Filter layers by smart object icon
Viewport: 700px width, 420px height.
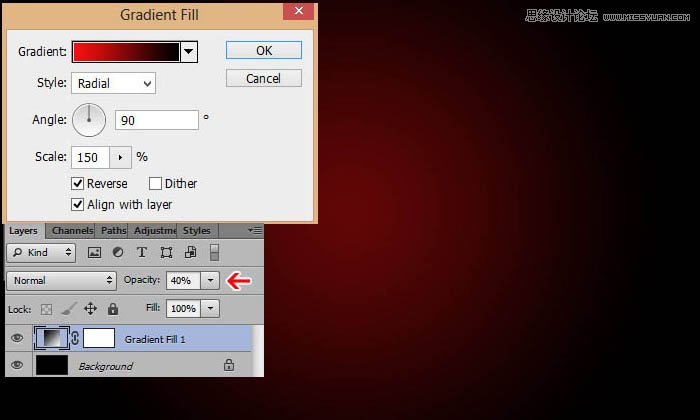[x=190, y=252]
